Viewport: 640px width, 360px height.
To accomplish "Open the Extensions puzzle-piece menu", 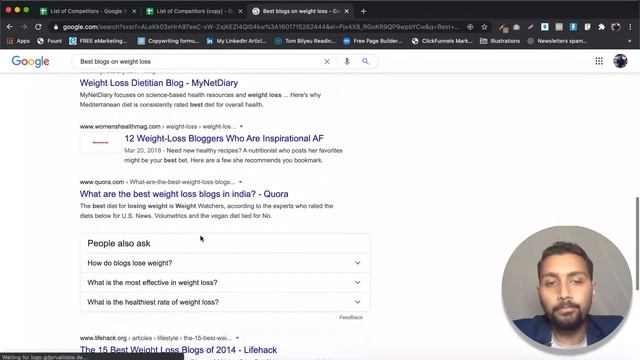I will [x=602, y=27].
